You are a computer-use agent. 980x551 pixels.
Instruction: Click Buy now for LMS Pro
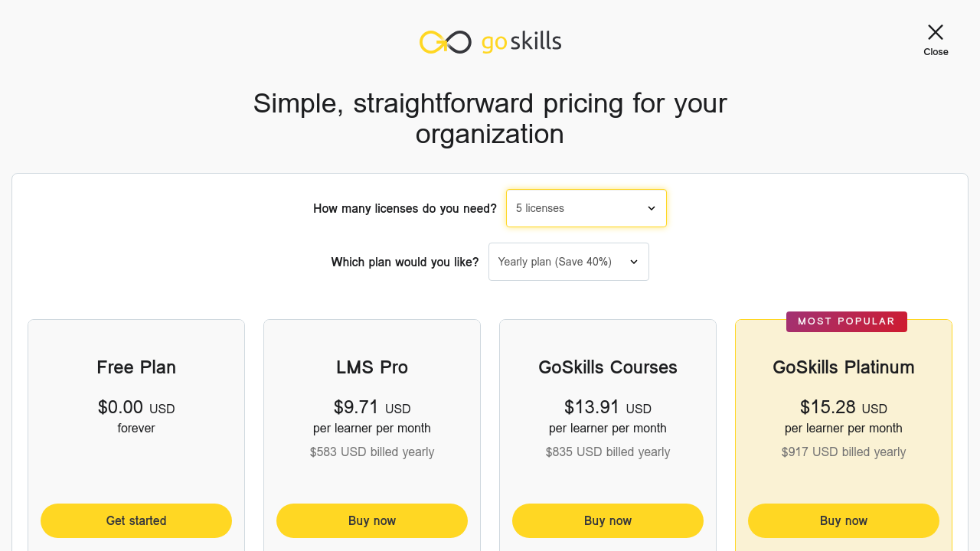click(x=372, y=520)
